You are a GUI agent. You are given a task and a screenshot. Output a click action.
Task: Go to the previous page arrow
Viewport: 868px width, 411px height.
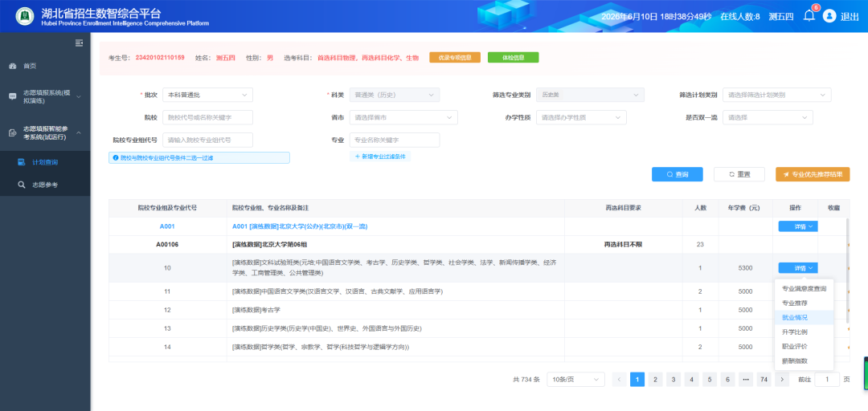[x=620, y=380]
